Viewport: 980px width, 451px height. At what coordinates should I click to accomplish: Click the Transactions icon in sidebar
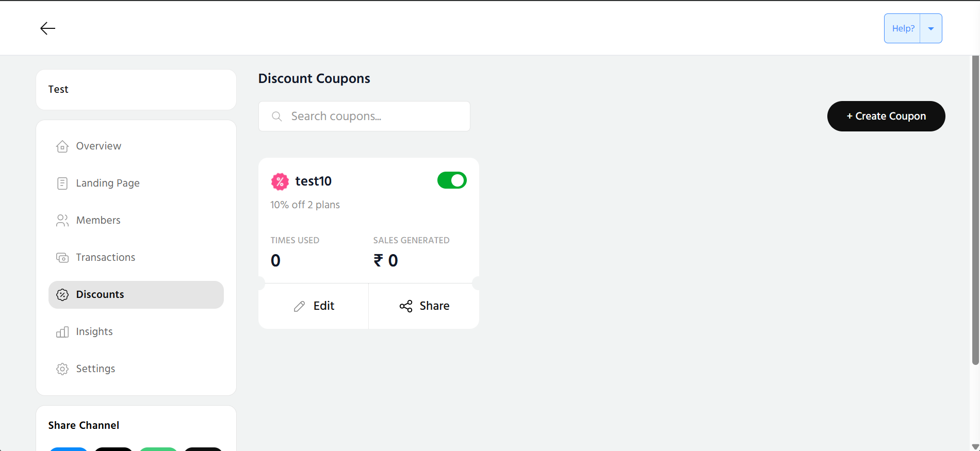click(62, 258)
